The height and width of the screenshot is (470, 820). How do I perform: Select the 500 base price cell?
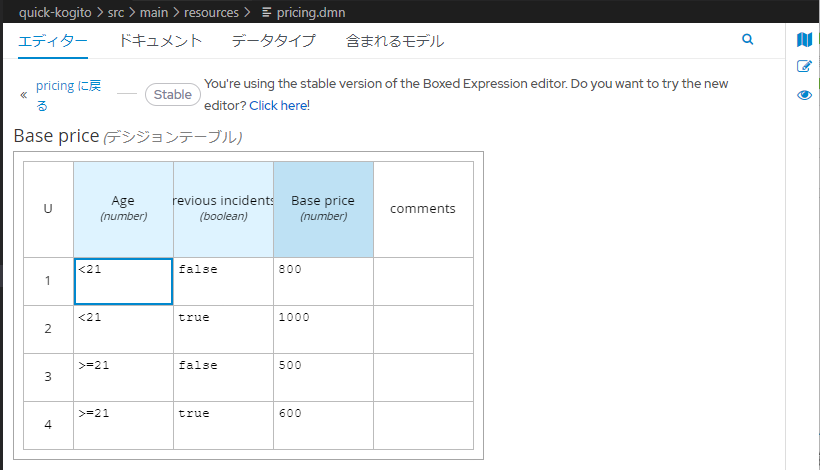pyautogui.click(x=323, y=377)
